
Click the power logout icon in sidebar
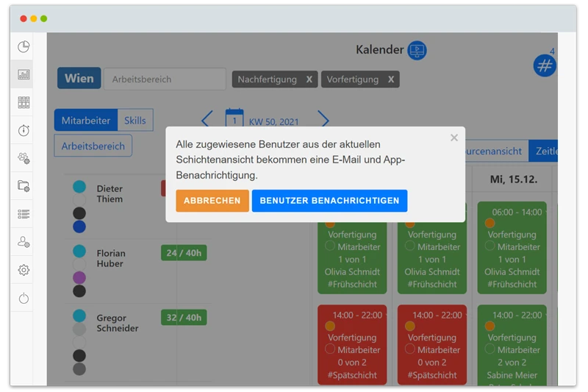[24, 298]
